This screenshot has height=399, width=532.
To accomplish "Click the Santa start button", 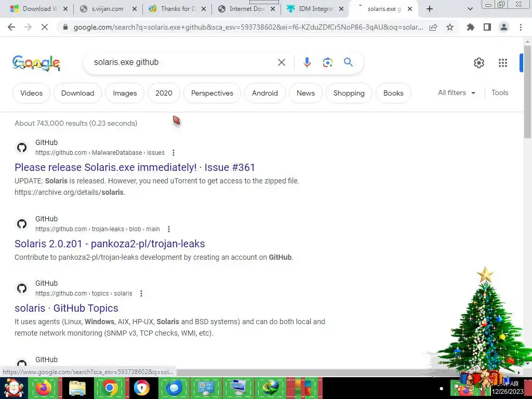I will (14, 388).
